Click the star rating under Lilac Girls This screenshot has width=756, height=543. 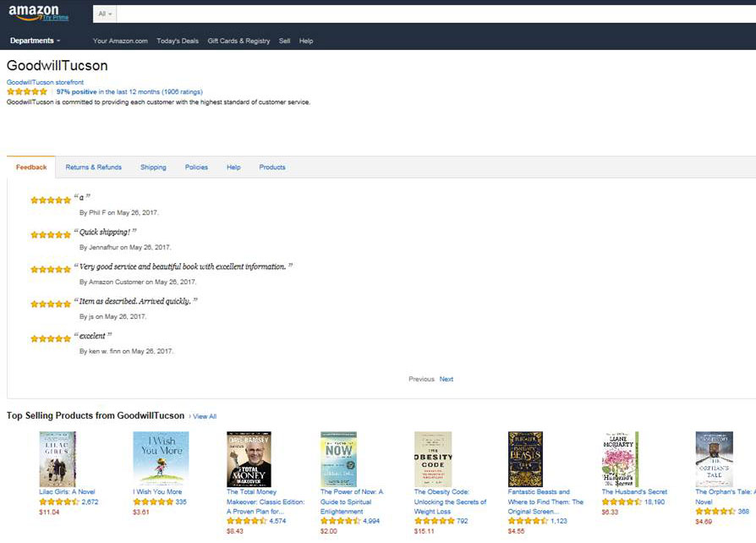click(59, 502)
